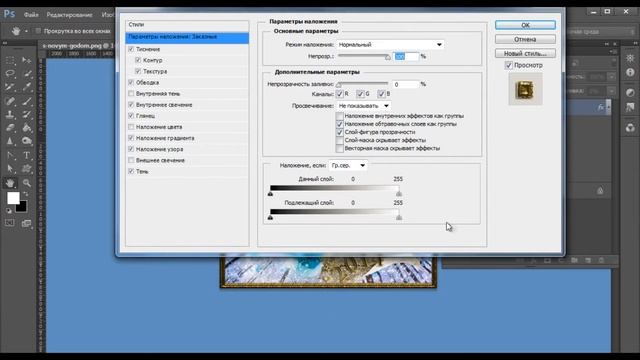Select the Rectangular Marquee tool

(10, 60)
